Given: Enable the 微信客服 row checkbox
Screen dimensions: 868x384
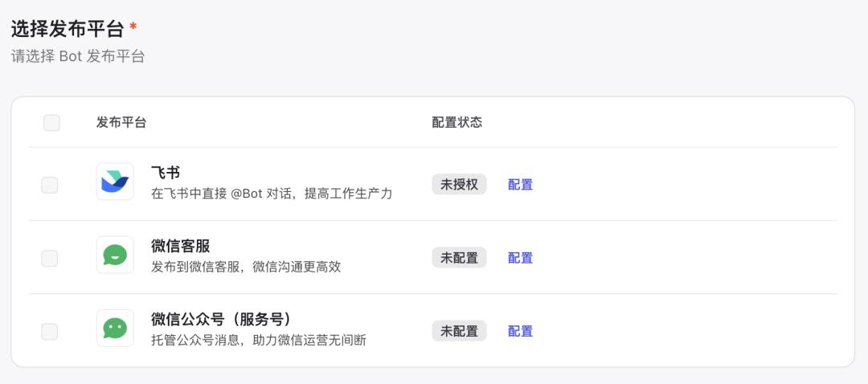Looking at the screenshot, I should [x=50, y=258].
